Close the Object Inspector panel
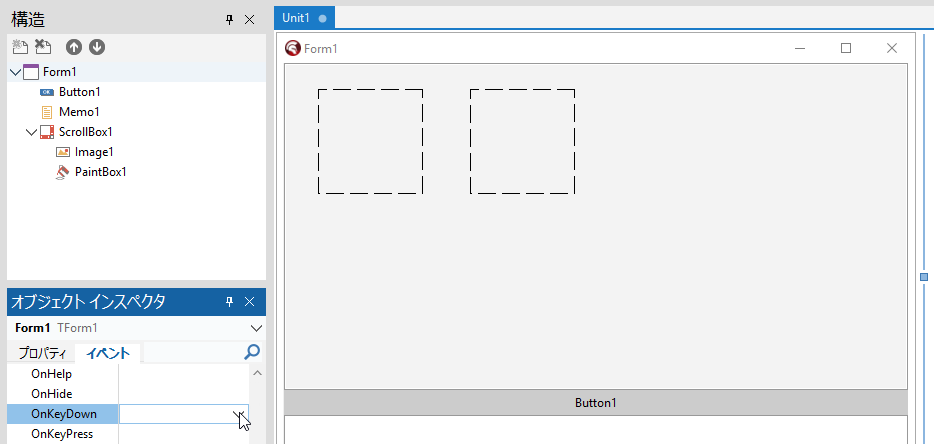The height and width of the screenshot is (444, 934). point(250,302)
